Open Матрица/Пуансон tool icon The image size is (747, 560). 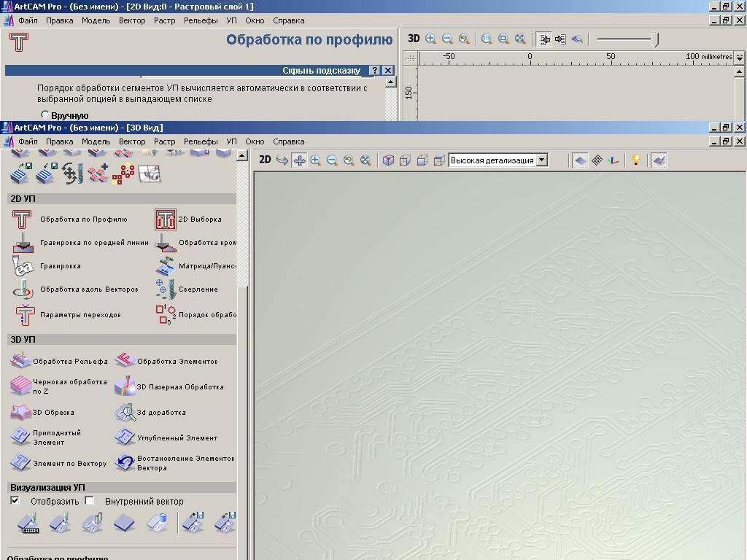pos(166,266)
